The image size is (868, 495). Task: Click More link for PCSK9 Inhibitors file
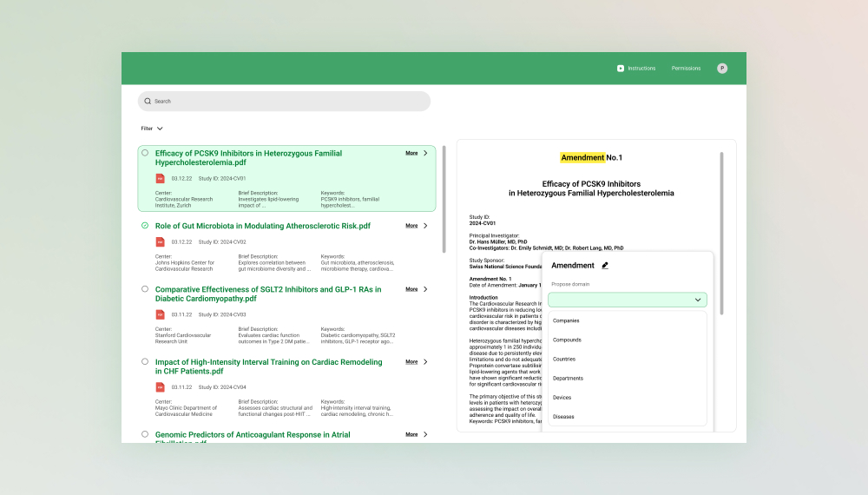click(411, 154)
